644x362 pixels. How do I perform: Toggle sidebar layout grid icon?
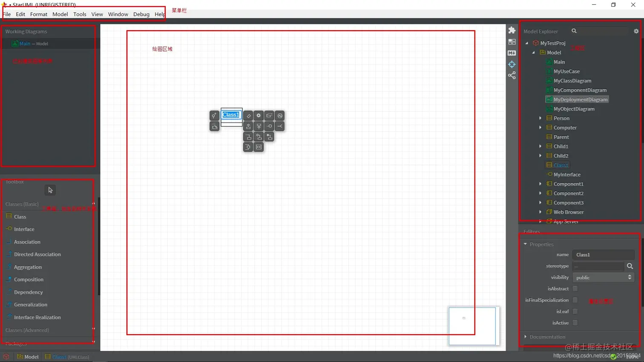[512, 42]
